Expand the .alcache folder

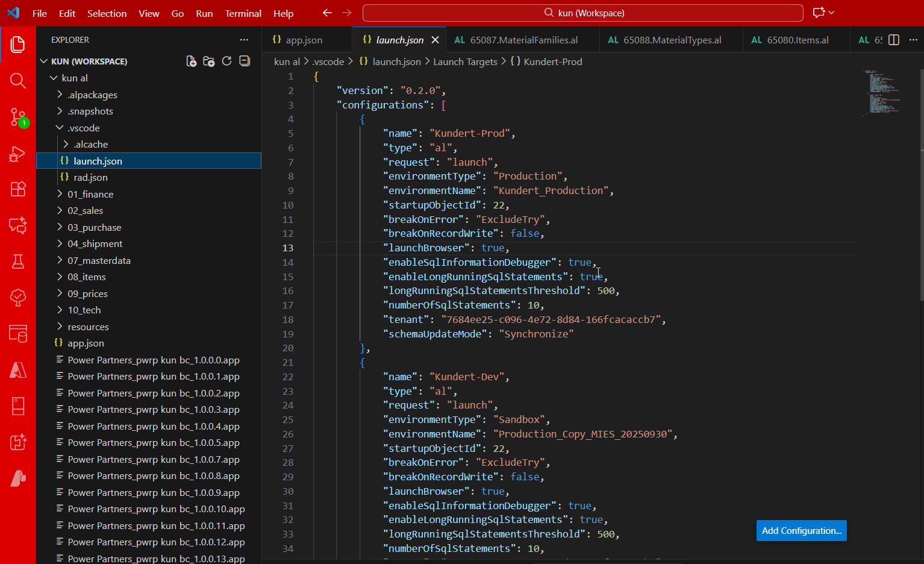click(x=66, y=144)
